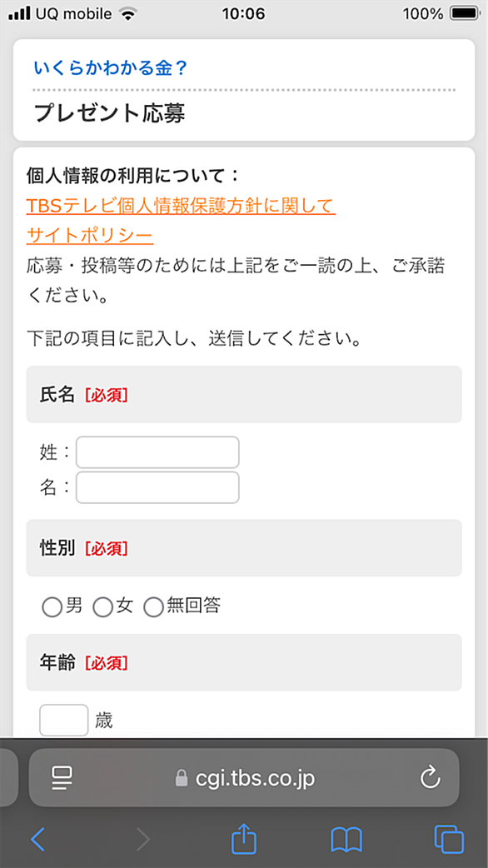The height and width of the screenshot is (868, 488).
Task: Focus the 姓 family name field
Action: click(157, 452)
